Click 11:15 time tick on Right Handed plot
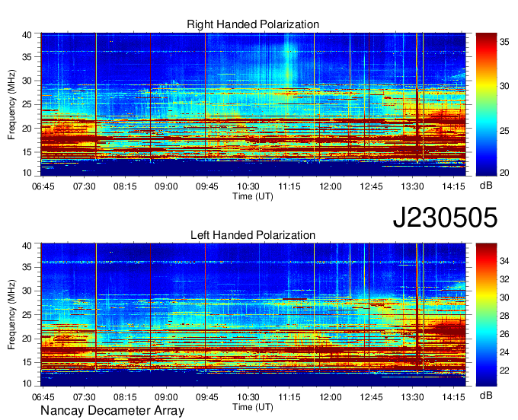The height and width of the screenshot is (420, 518). pos(289,186)
